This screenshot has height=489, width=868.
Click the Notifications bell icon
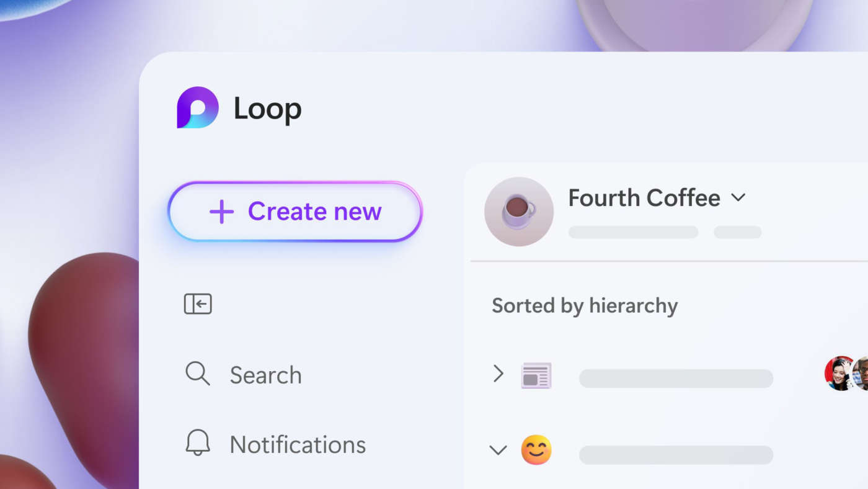click(198, 444)
